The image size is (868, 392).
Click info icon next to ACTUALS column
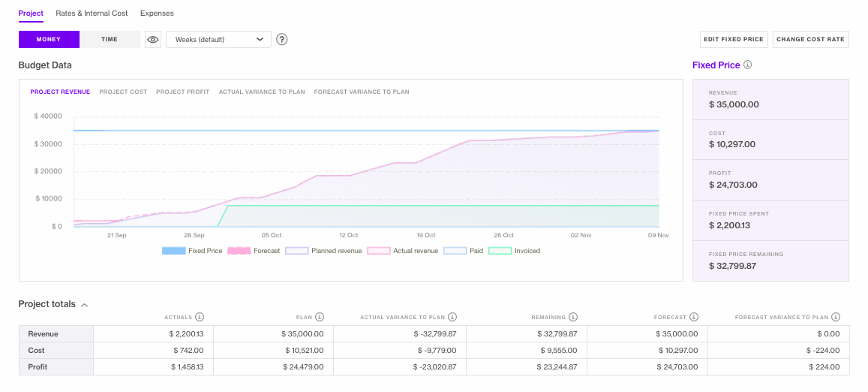(x=200, y=317)
